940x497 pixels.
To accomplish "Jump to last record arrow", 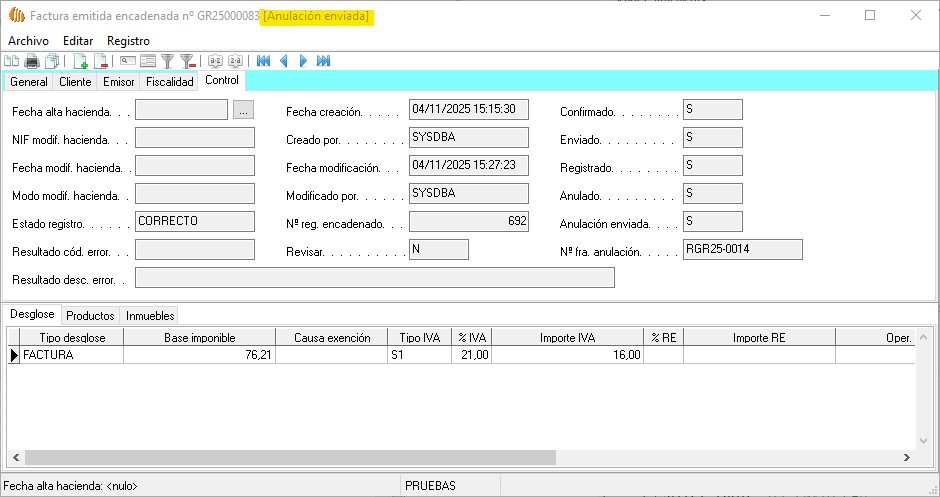I will click(323, 61).
